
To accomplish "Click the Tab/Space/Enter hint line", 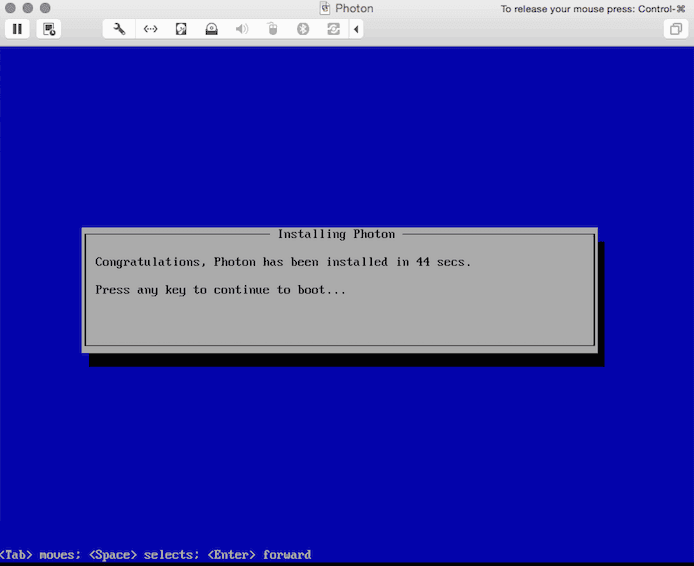I will tap(156, 555).
